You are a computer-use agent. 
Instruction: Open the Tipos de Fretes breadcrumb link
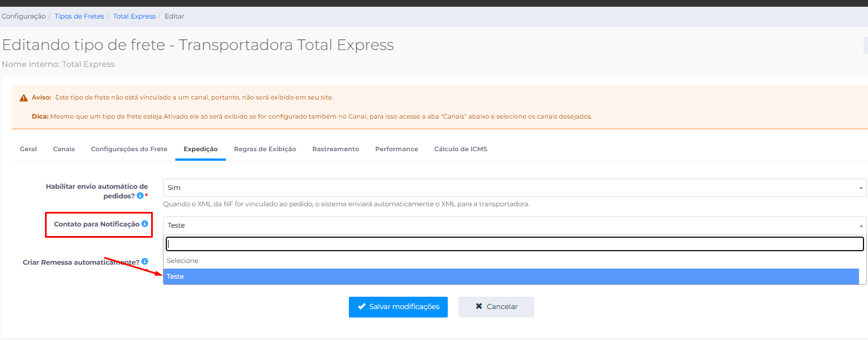pos(79,16)
